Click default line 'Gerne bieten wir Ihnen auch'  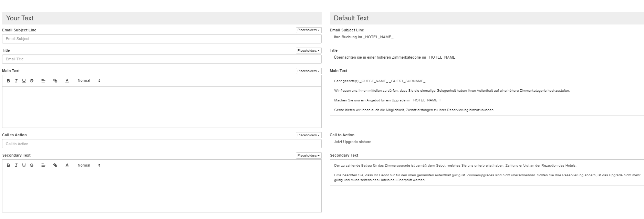click(x=414, y=110)
